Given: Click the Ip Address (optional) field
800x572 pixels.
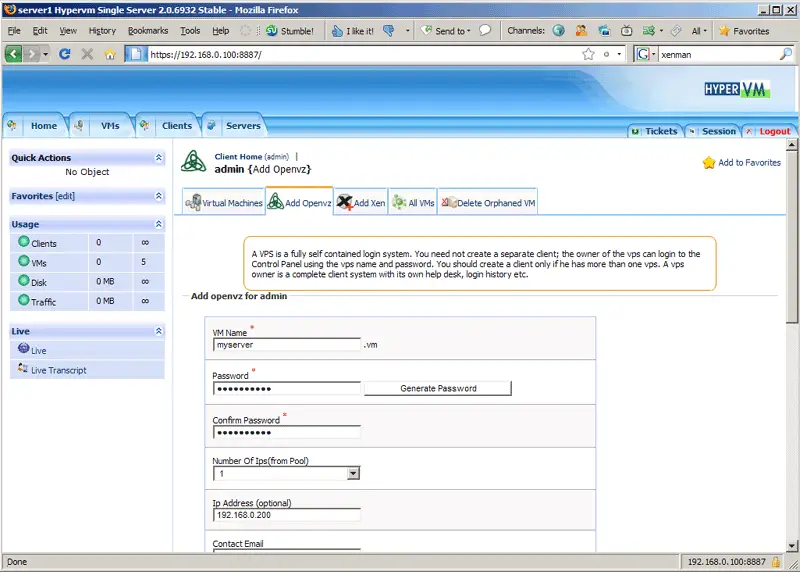Looking at the screenshot, I should (x=287, y=515).
